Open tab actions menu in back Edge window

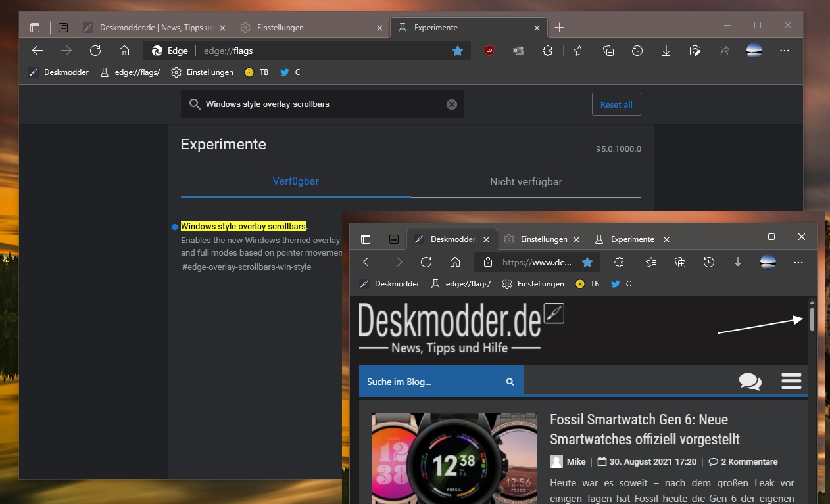35,28
